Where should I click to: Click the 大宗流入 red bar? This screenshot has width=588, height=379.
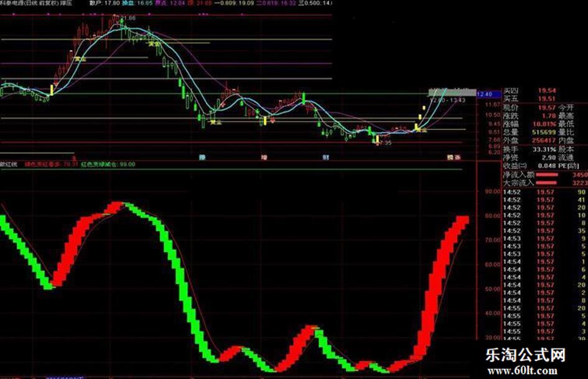[547, 183]
